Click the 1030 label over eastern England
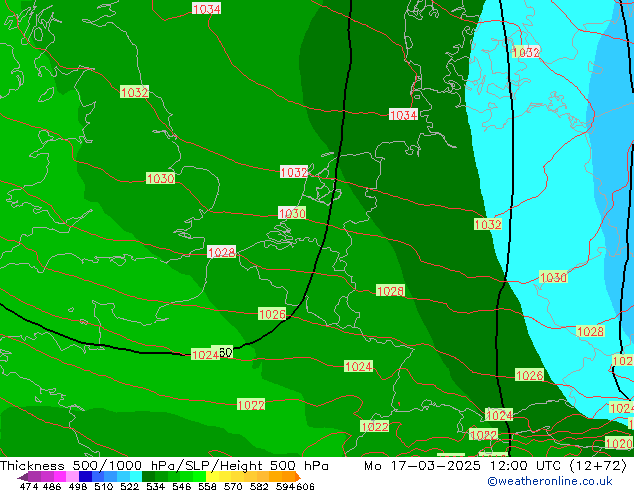 point(161,178)
